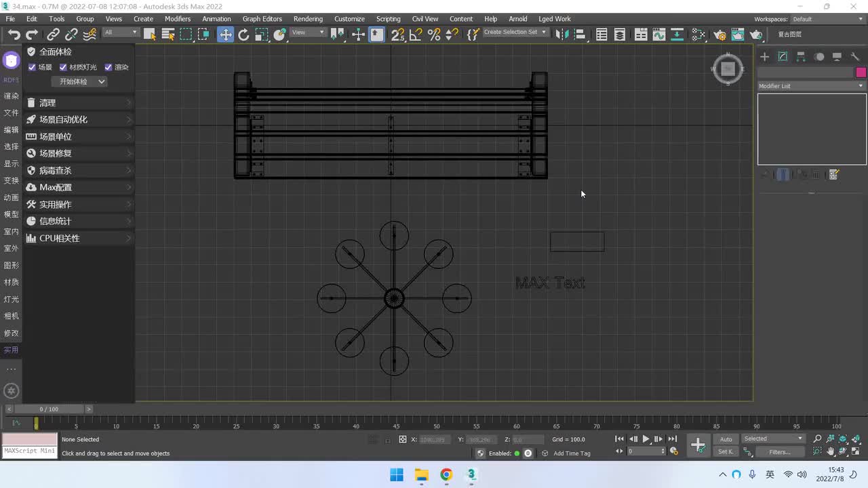
Task: Open the Scripting menu
Action: [388, 19]
